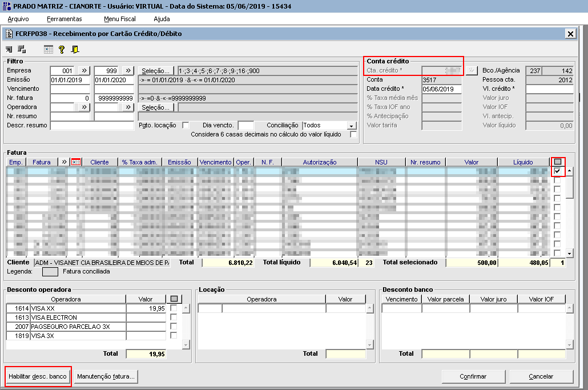
Task: Cancel the operation with Cancelar button
Action: [x=541, y=376]
